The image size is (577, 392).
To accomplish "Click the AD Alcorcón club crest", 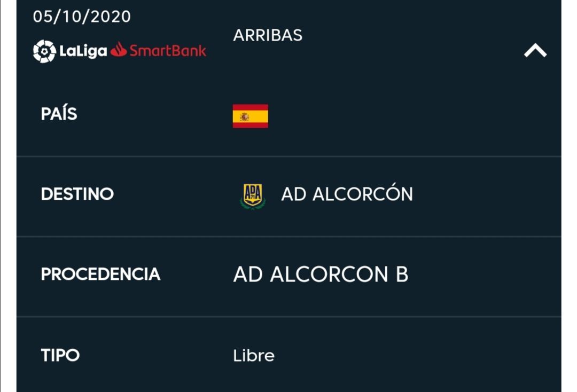I will coord(252,194).
